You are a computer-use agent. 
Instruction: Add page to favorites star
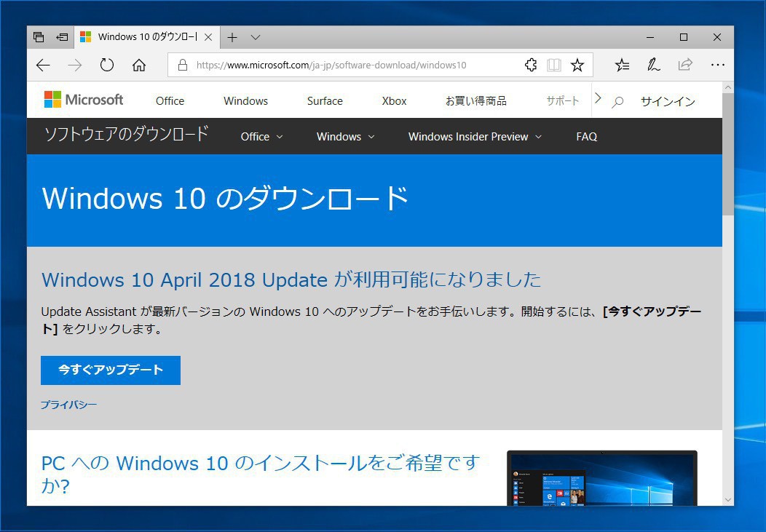(577, 65)
